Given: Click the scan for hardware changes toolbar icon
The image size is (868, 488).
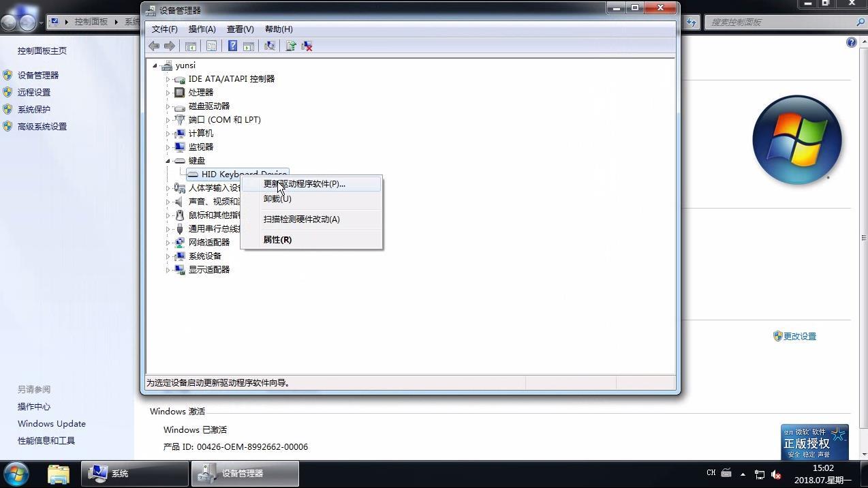Looking at the screenshot, I should tap(270, 46).
